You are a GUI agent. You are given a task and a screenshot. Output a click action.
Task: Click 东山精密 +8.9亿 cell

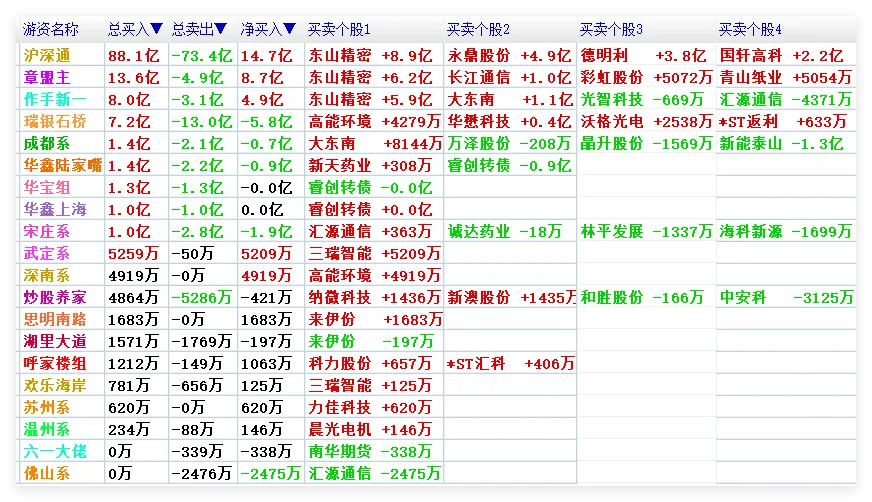coord(370,56)
